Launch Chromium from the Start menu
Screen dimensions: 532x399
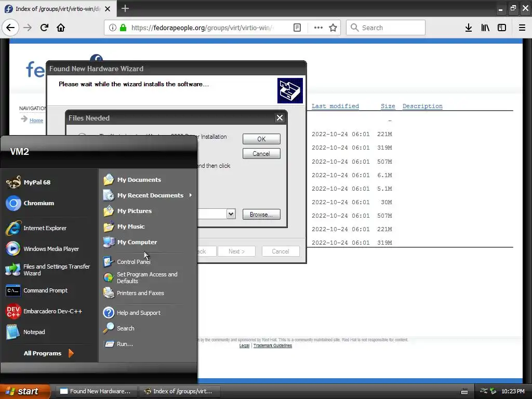point(30,203)
